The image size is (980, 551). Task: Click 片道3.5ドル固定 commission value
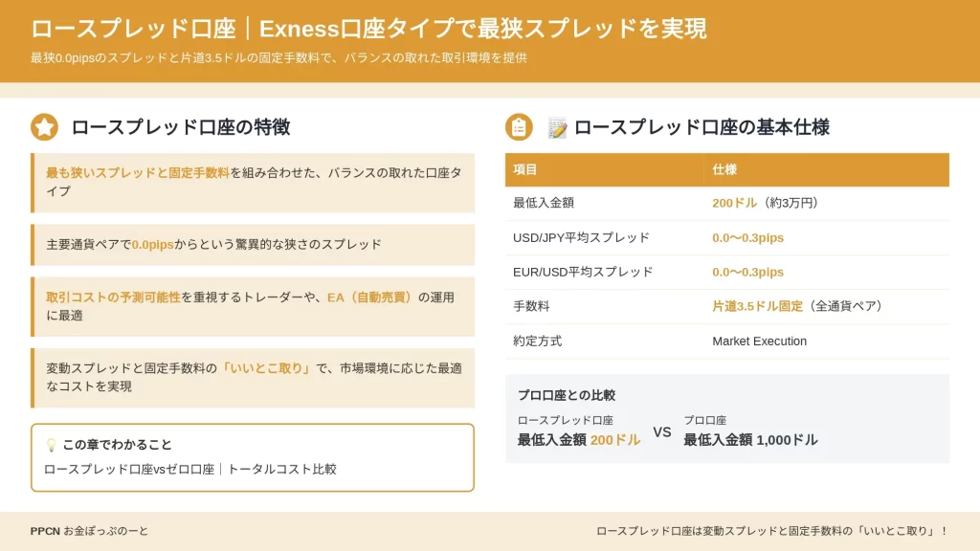(757, 306)
